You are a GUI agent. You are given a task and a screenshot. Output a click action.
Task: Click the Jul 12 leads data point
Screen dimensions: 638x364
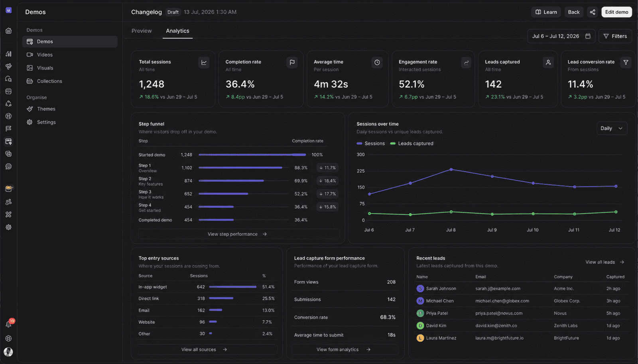tap(616, 212)
